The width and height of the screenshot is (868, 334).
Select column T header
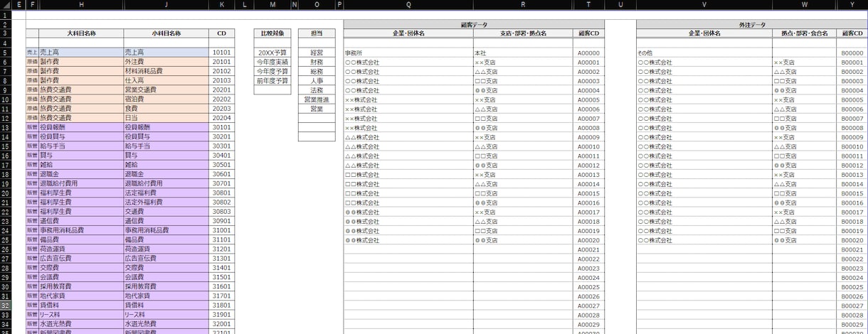tap(588, 5)
